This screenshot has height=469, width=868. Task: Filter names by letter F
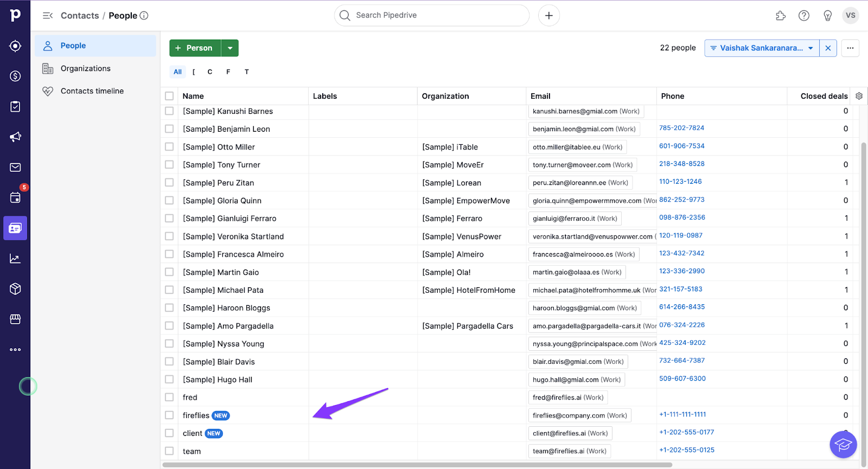[228, 72]
